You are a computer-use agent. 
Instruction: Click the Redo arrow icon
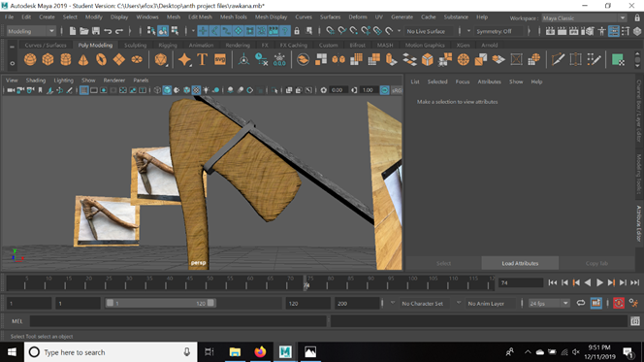pos(119,31)
